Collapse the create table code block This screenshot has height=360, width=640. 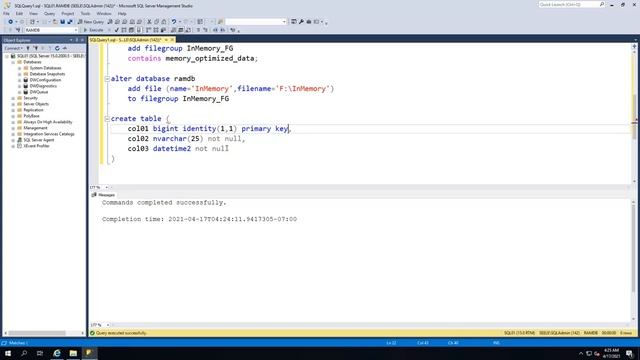(107, 118)
